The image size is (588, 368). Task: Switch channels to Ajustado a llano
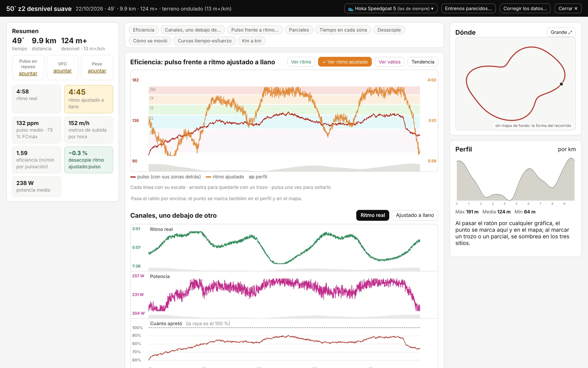point(415,215)
